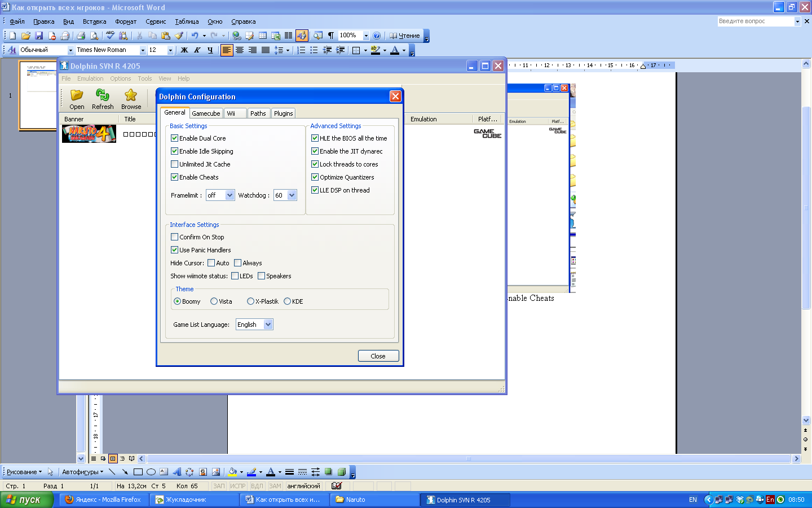
Task: Insert a hyperlink using the globe icon
Action: coord(236,36)
